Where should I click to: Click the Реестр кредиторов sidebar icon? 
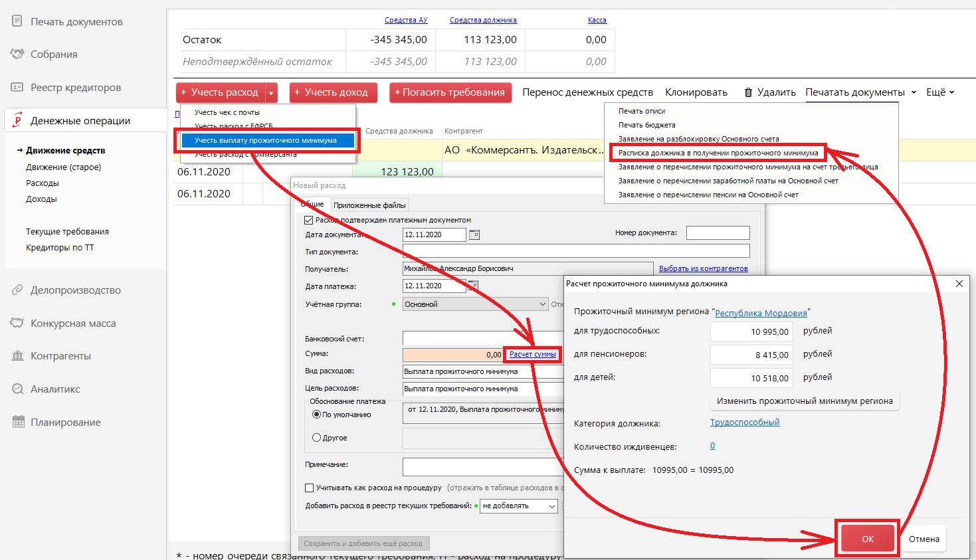pos(17,87)
